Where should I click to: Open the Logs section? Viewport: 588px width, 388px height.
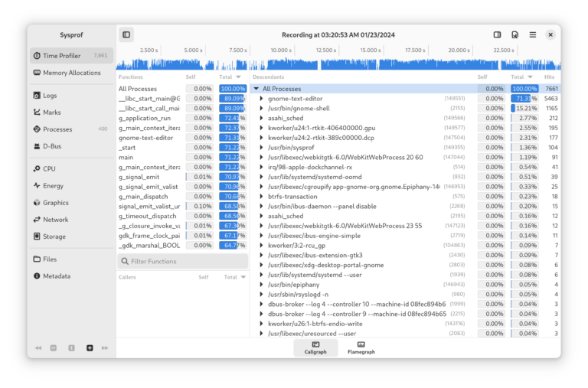pyautogui.click(x=71, y=95)
